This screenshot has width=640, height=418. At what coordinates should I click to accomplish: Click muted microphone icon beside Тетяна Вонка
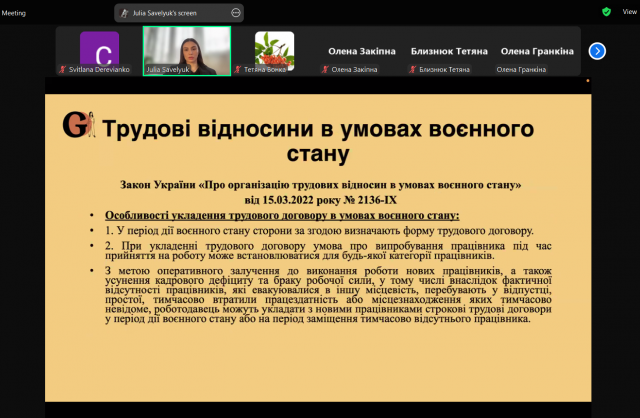pyautogui.click(x=238, y=69)
